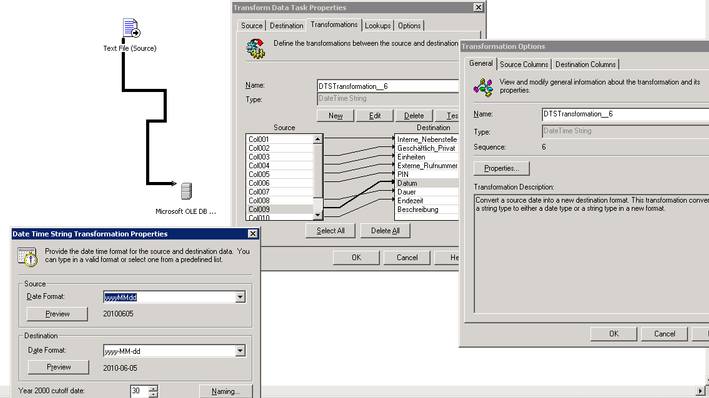The height and width of the screenshot is (398, 709).
Task: Click the New transformation button
Action: tap(335, 116)
